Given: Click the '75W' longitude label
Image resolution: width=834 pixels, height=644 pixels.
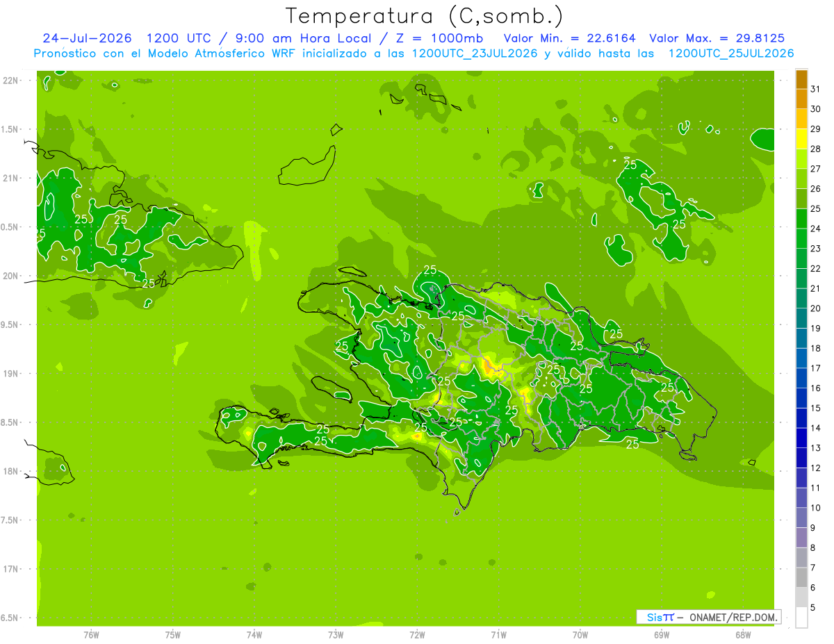Looking at the screenshot, I should pyautogui.click(x=172, y=634).
